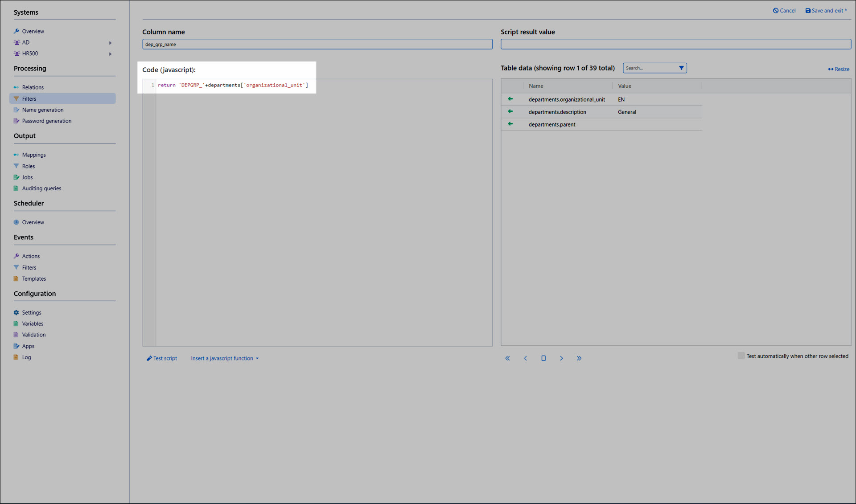Image resolution: width=856 pixels, height=504 pixels.
Task: Enable Test automatically when other row selected
Action: point(741,356)
